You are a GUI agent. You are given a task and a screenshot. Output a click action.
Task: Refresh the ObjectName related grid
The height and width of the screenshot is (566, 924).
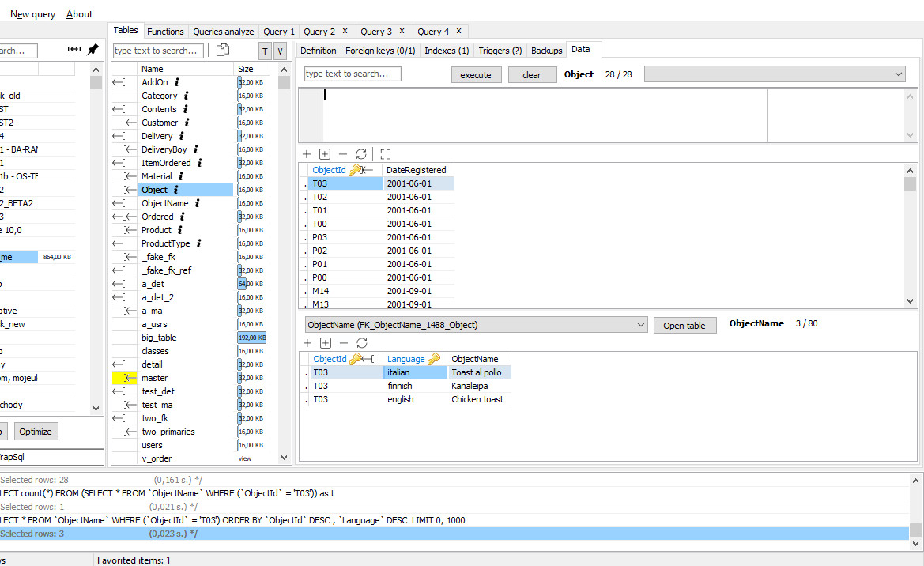pos(362,343)
